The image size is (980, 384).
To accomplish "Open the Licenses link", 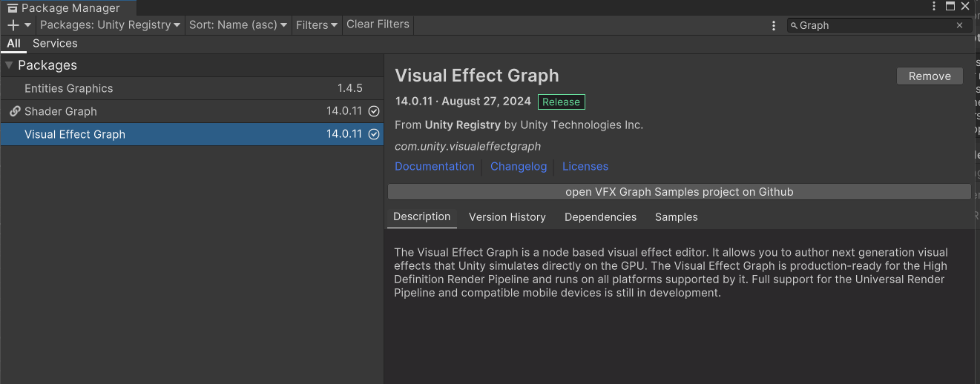I will (585, 166).
